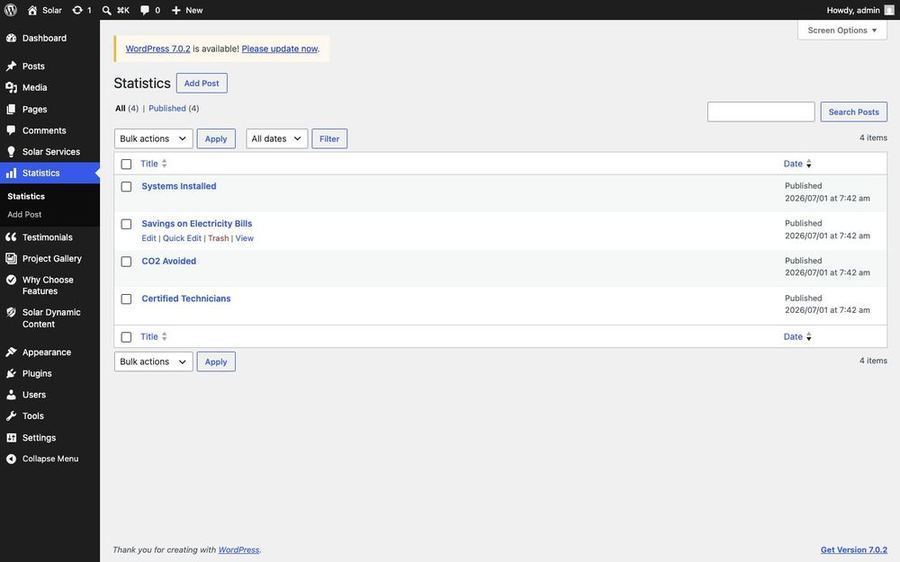Check the Systems Installed row checkbox
Viewport: 900px width, 562px height.
click(x=126, y=187)
